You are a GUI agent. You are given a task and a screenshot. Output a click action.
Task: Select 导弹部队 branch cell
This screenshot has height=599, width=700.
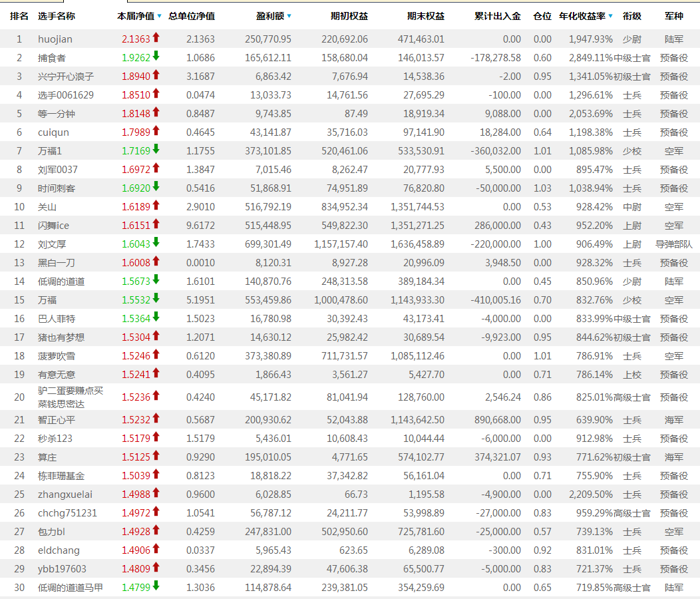(674, 244)
